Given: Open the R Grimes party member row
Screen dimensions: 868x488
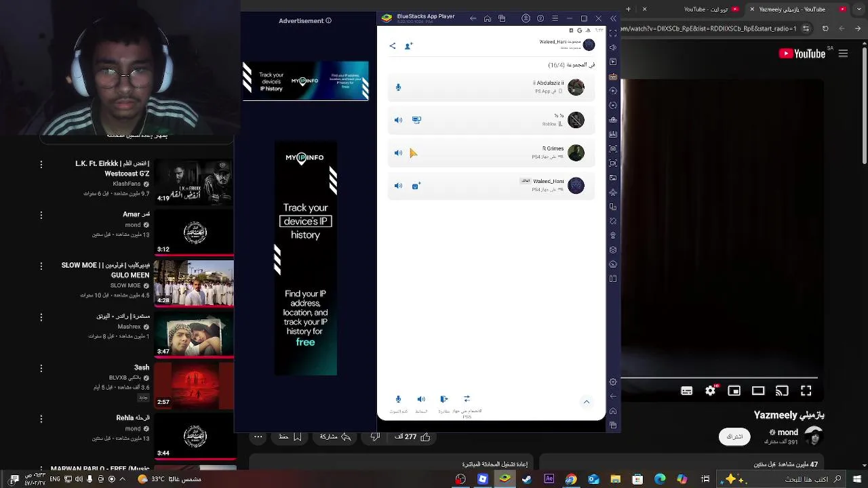Looking at the screenshot, I should pyautogui.click(x=491, y=152).
